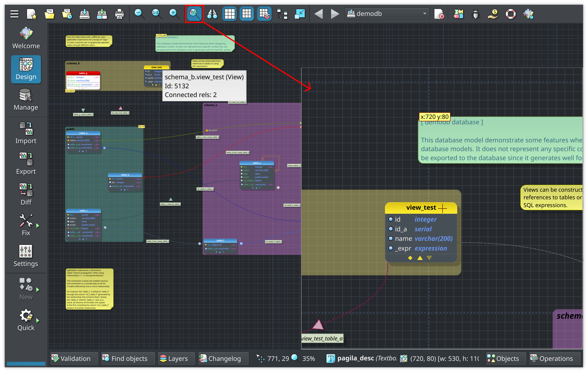Select table_b table header
Screen dimensions: 588x372
point(125,175)
